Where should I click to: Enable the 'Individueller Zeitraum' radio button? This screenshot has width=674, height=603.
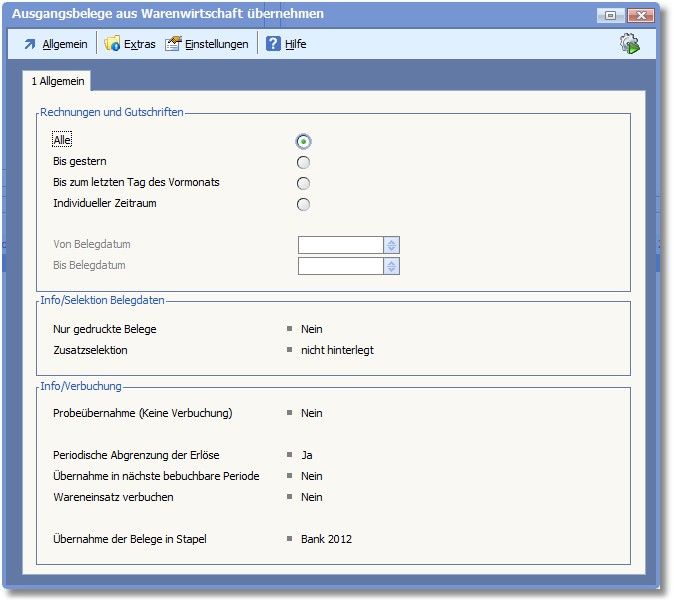pos(303,204)
